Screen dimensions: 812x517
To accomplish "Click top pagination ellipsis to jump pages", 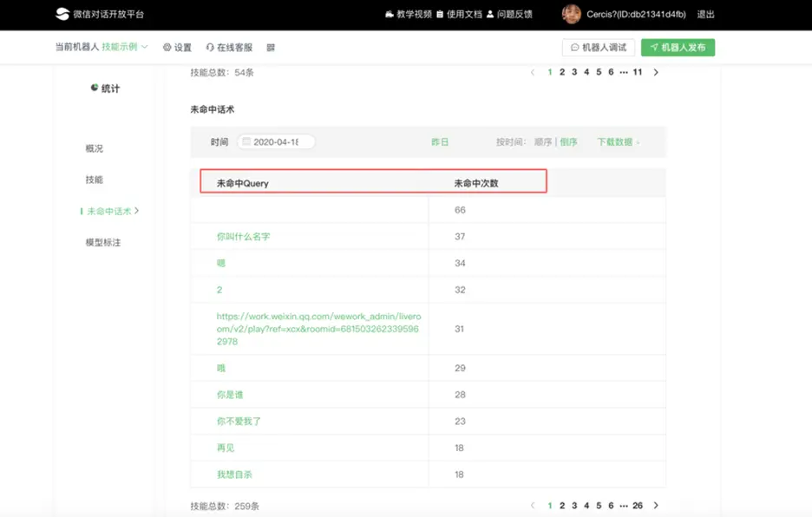I will (x=624, y=72).
